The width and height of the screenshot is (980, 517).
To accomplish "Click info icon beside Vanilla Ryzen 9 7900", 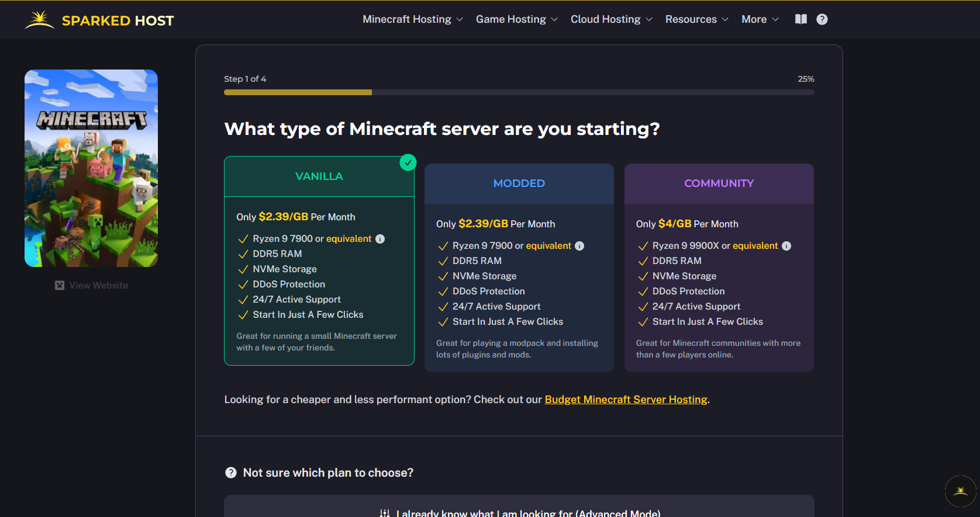I will coord(380,239).
